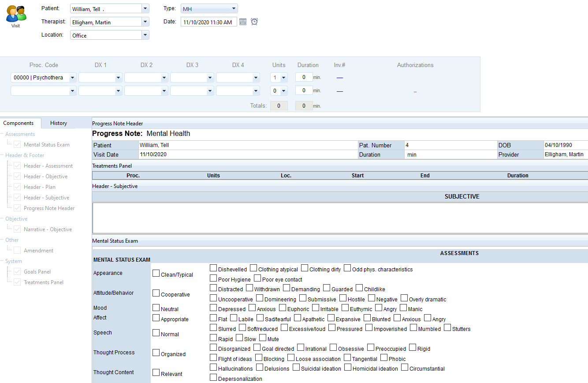Click the Visit people icon
This screenshot has width=588, height=383.
click(x=15, y=14)
